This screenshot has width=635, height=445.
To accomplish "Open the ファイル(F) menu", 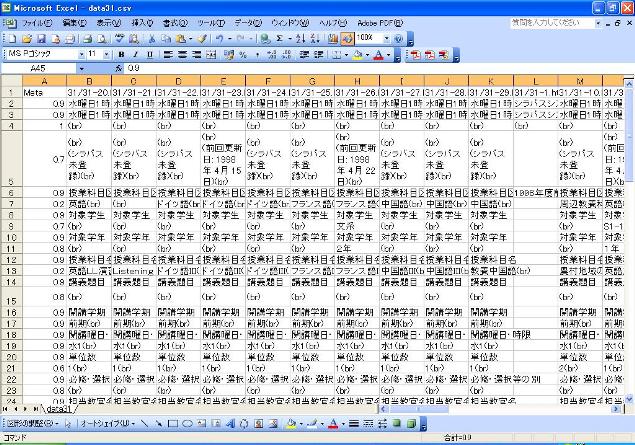I will coord(36,22).
